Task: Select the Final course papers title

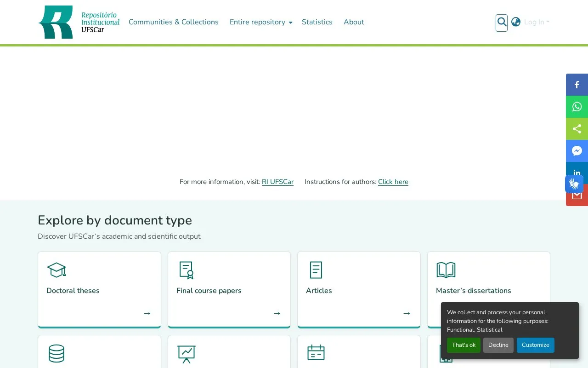Action: point(209,291)
